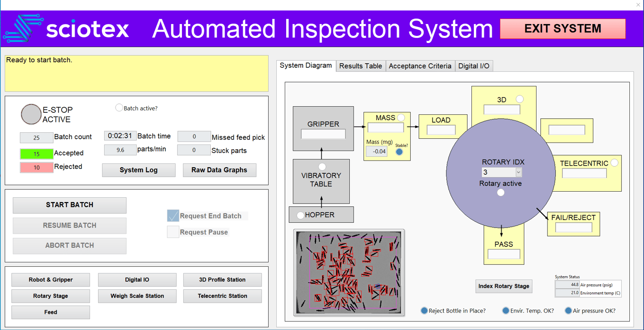The height and width of the screenshot is (330, 644).
Task: Click the TELECENTRIC station text field
Action: coord(585,173)
